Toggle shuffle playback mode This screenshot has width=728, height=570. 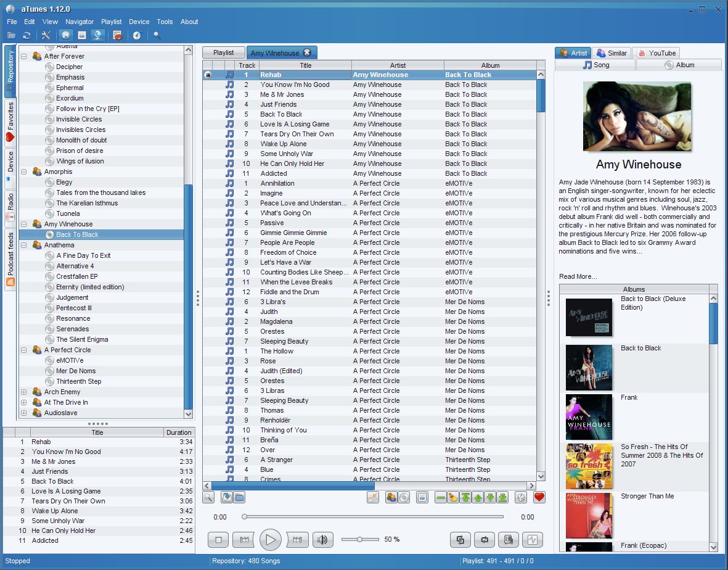(460, 539)
